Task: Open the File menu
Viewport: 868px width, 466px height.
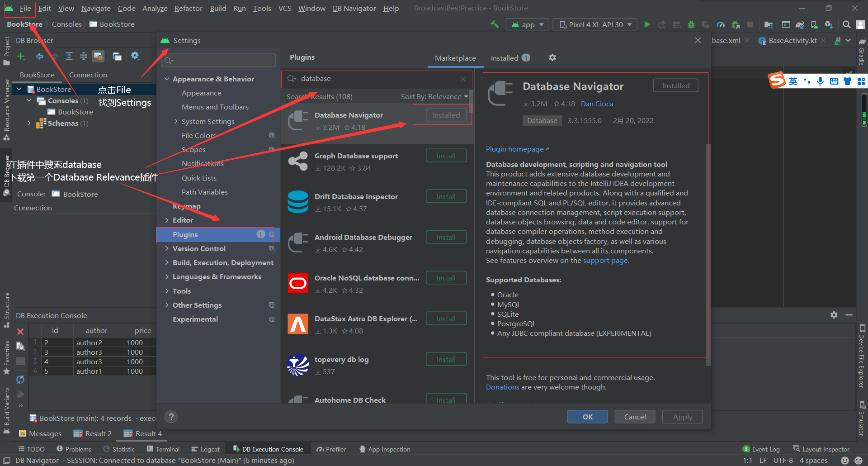Action: [x=25, y=8]
